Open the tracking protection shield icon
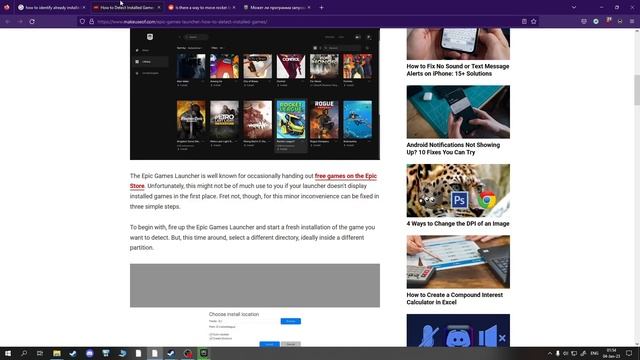This screenshot has width=640, height=360. tap(82, 22)
